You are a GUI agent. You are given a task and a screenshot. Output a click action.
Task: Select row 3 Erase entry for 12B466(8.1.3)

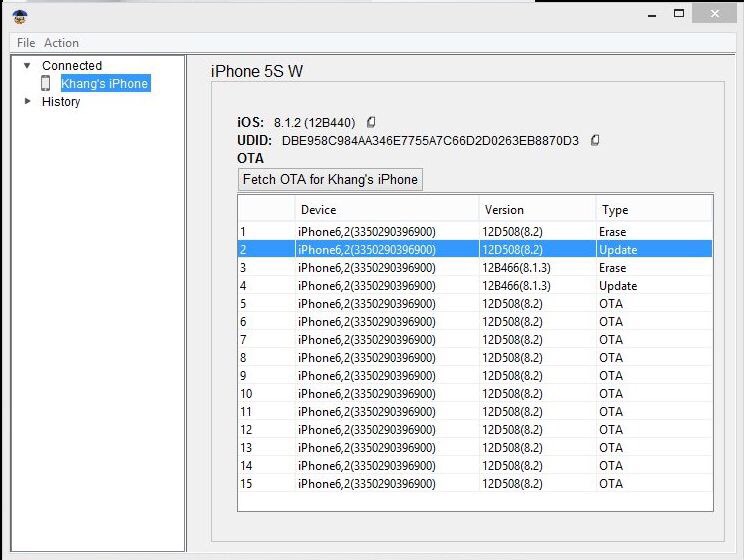point(475,268)
